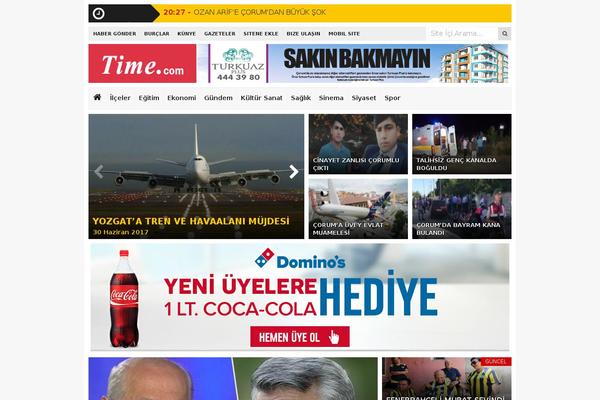Focus the Site İçi Arama search field
The height and width of the screenshot is (400, 600).
click(x=462, y=34)
